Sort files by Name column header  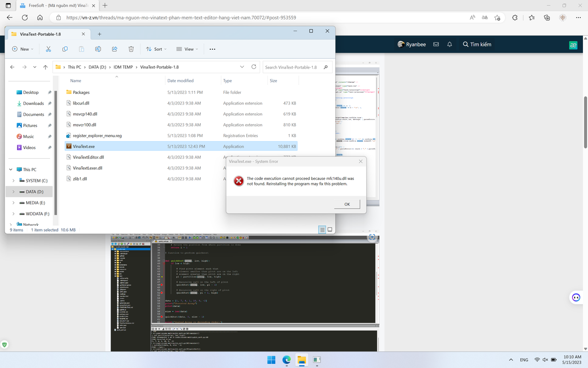coord(75,80)
